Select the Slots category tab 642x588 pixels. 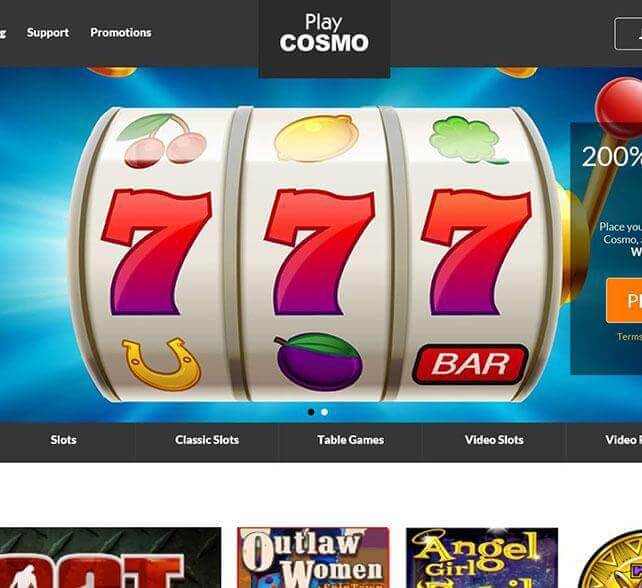(63, 440)
